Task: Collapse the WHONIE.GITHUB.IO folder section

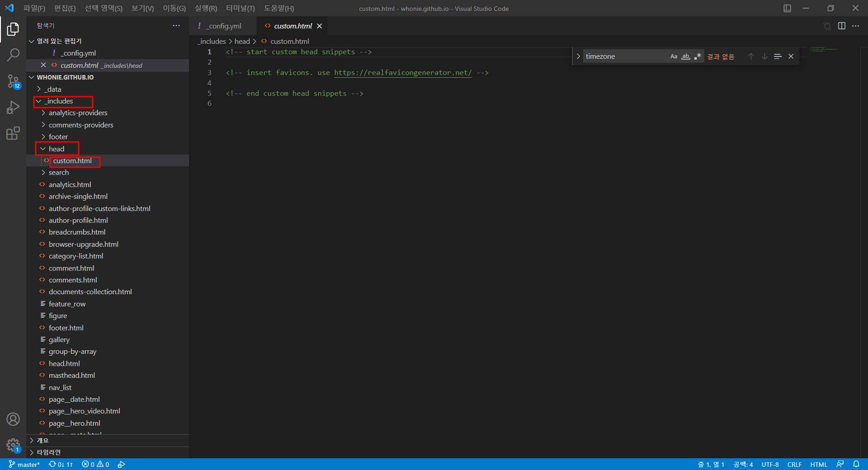Action: (x=108, y=77)
